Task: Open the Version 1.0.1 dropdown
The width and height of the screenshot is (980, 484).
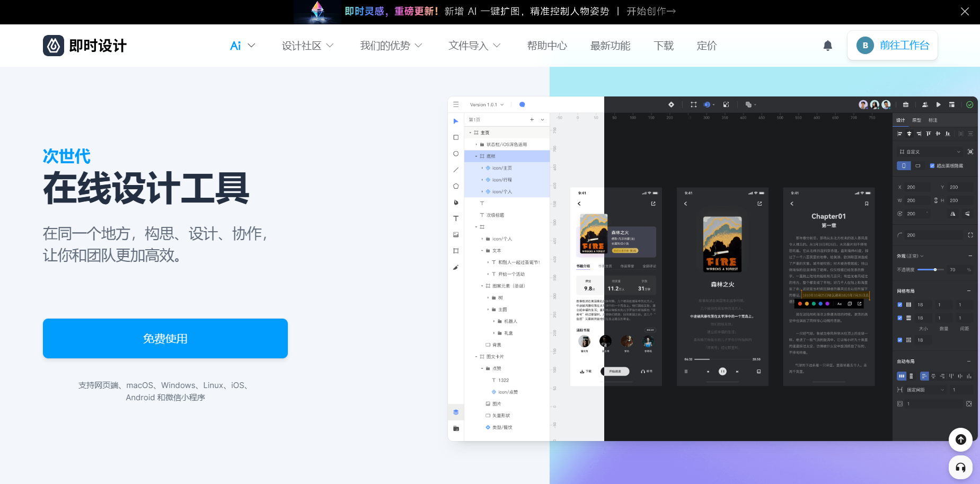Action: point(487,105)
